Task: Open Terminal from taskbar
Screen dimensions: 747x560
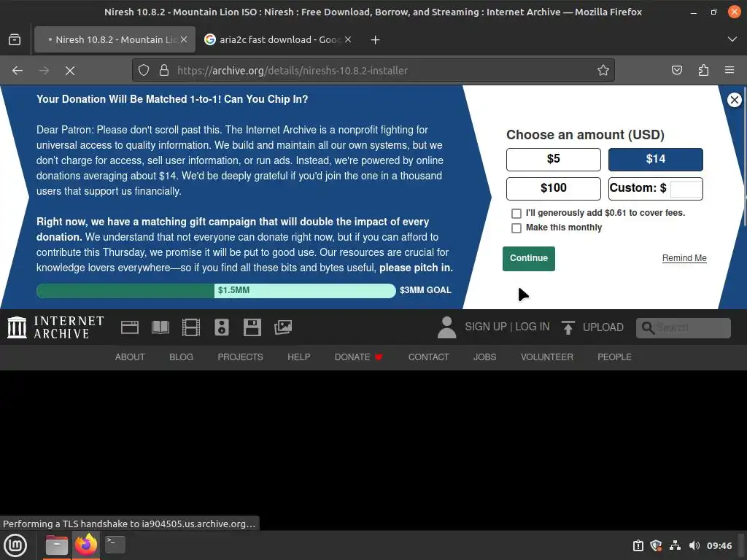Action: pos(115,545)
